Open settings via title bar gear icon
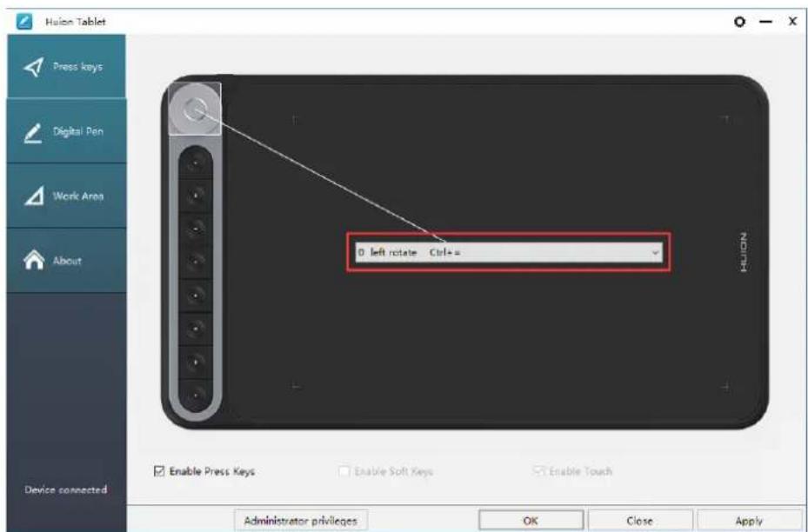Image resolution: width=808 pixels, height=532 pixels. click(739, 22)
